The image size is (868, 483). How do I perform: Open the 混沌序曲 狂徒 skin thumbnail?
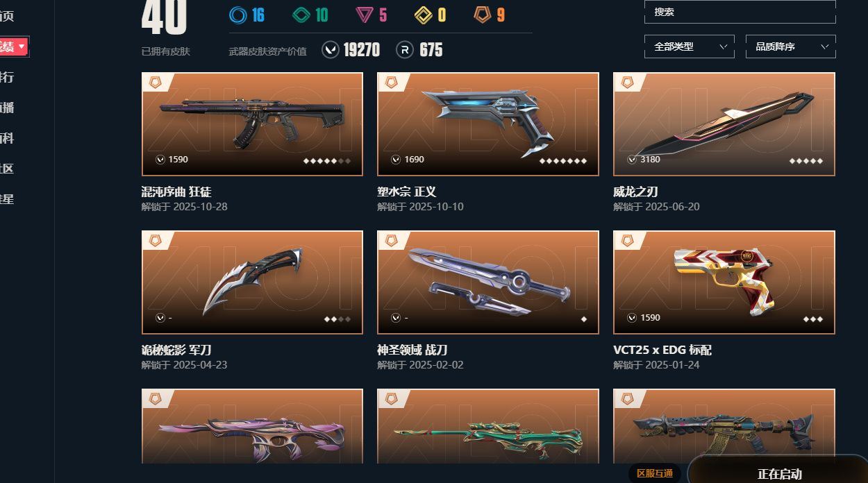(x=252, y=124)
